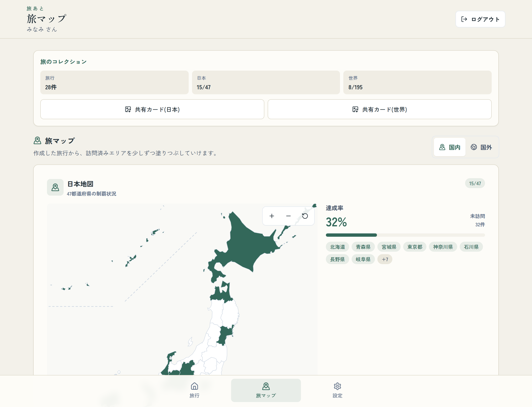Click the 旅のコレクション heading

pos(64,62)
